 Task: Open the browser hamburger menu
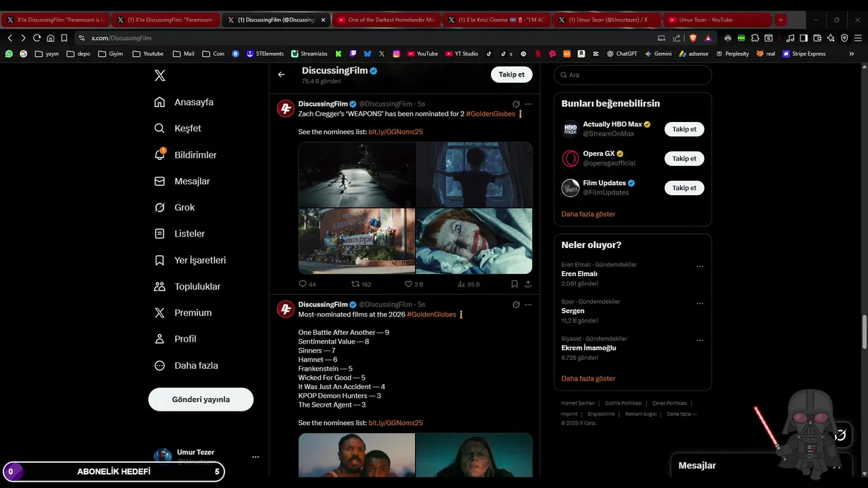pyautogui.click(x=858, y=38)
